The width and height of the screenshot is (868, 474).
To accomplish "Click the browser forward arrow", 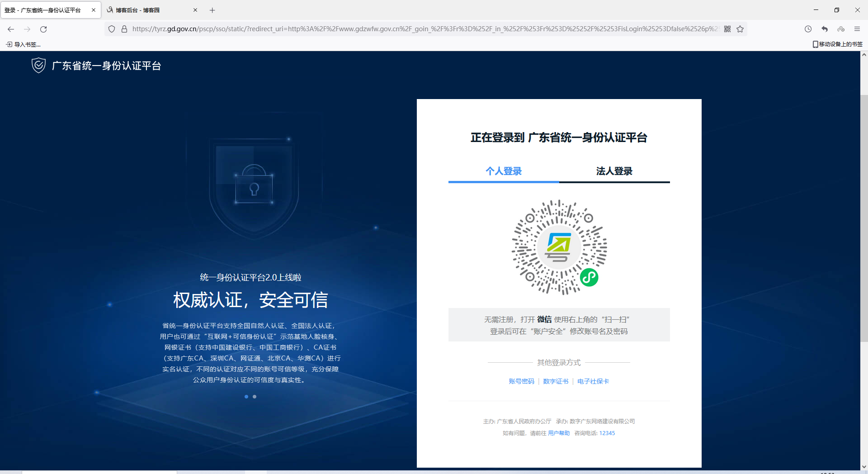I will pos(27,29).
